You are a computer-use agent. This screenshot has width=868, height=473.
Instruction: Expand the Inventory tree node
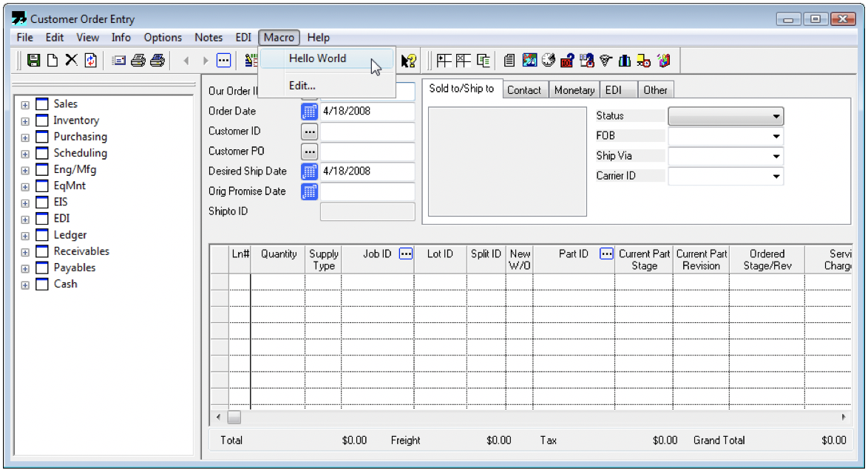24,120
